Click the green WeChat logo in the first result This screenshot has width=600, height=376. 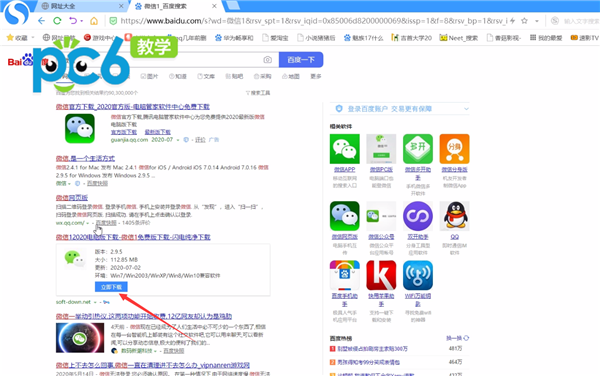point(80,129)
